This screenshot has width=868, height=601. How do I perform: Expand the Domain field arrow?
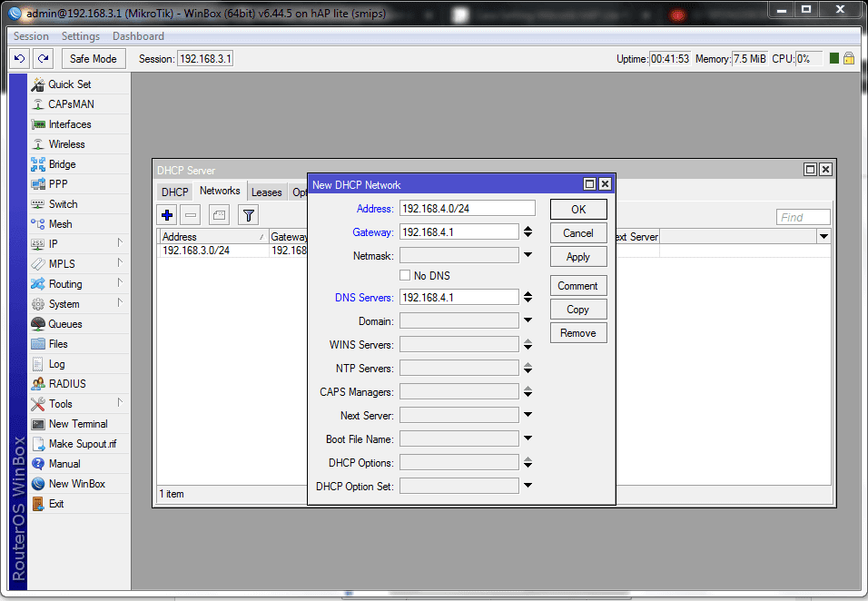pyautogui.click(x=528, y=320)
